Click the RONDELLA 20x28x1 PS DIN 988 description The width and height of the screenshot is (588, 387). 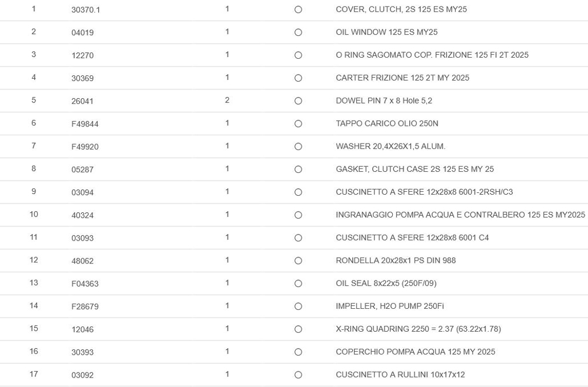(395, 261)
